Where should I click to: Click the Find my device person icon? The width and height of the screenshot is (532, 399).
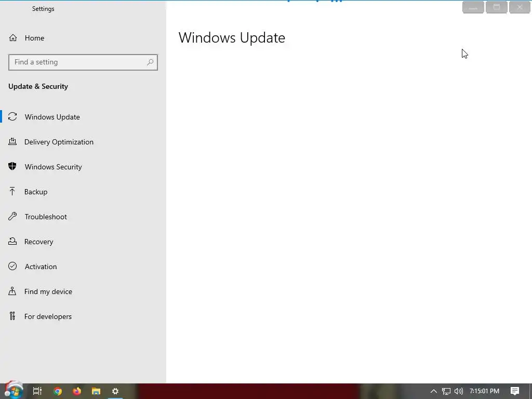coord(12,291)
